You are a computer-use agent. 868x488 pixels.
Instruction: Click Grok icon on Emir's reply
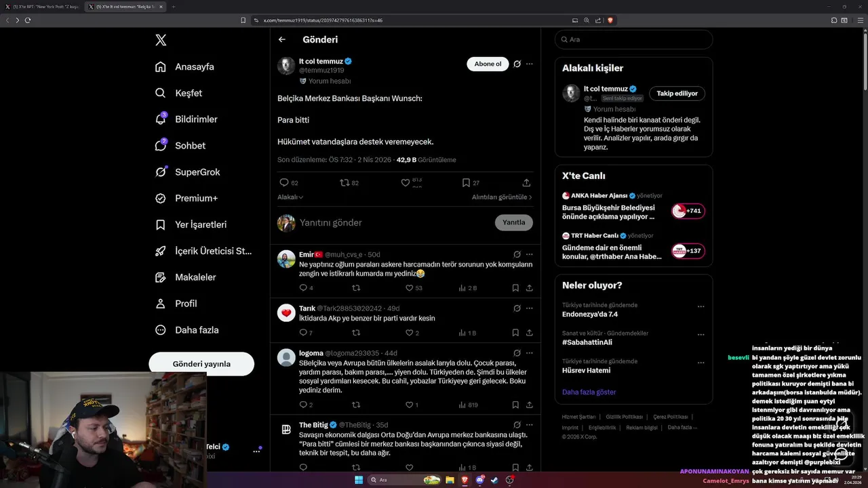click(x=517, y=254)
